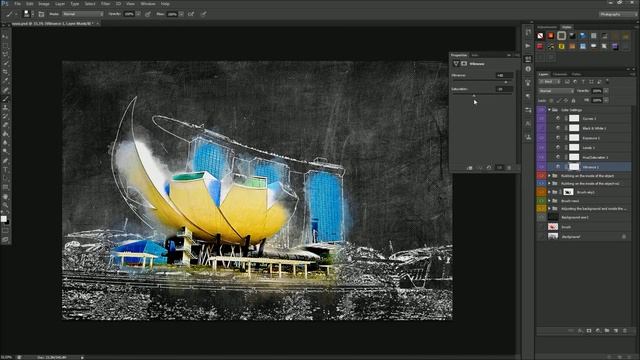Select the Pen tool

click(5, 161)
